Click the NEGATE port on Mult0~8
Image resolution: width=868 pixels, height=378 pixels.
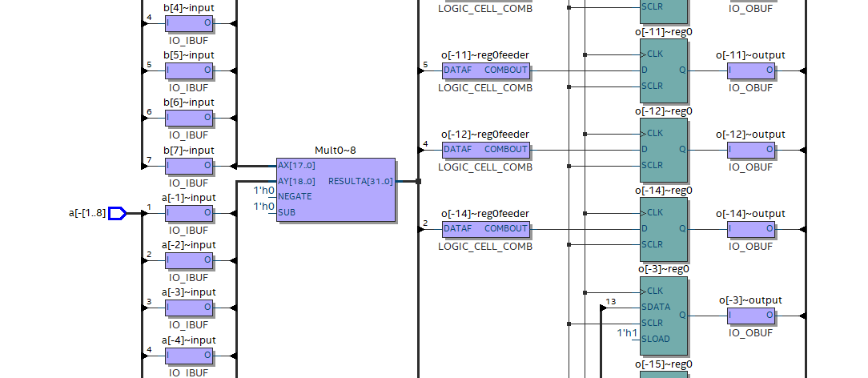coord(295,196)
